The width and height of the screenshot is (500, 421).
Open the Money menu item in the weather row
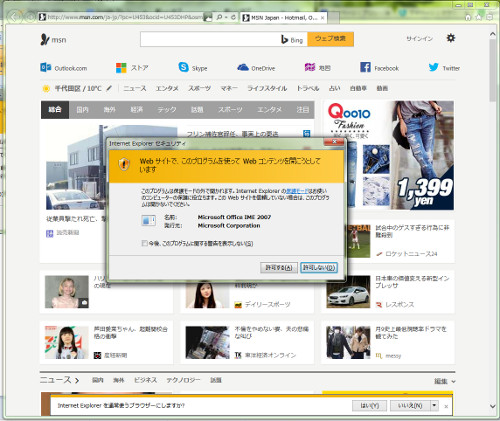coord(229,88)
